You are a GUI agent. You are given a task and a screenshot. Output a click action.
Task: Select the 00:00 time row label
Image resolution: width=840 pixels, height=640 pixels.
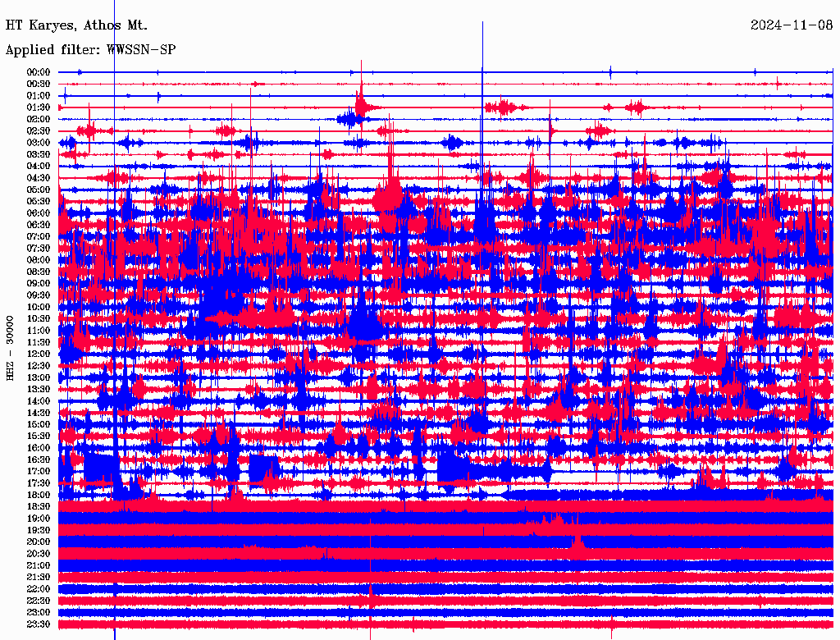coord(39,72)
